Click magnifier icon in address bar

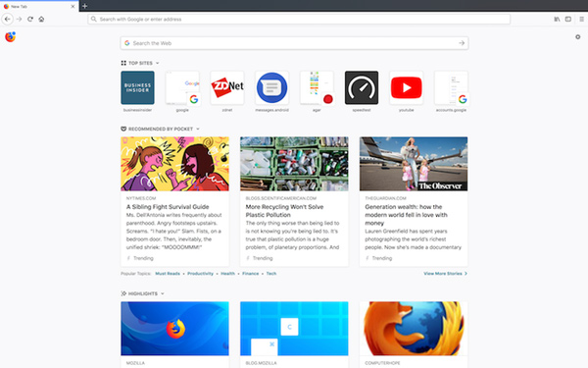click(x=94, y=19)
